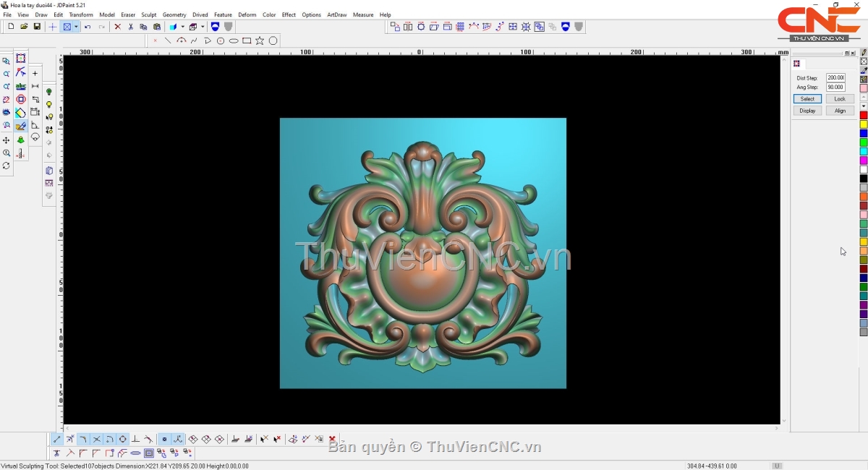Click the Dist Step input field
This screenshot has height=470, width=868.
(835, 77)
